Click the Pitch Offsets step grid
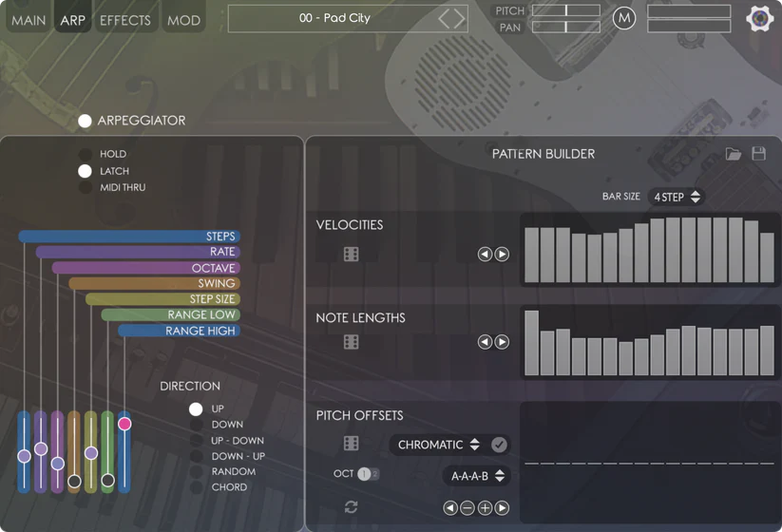The height and width of the screenshot is (532, 782). (x=649, y=464)
